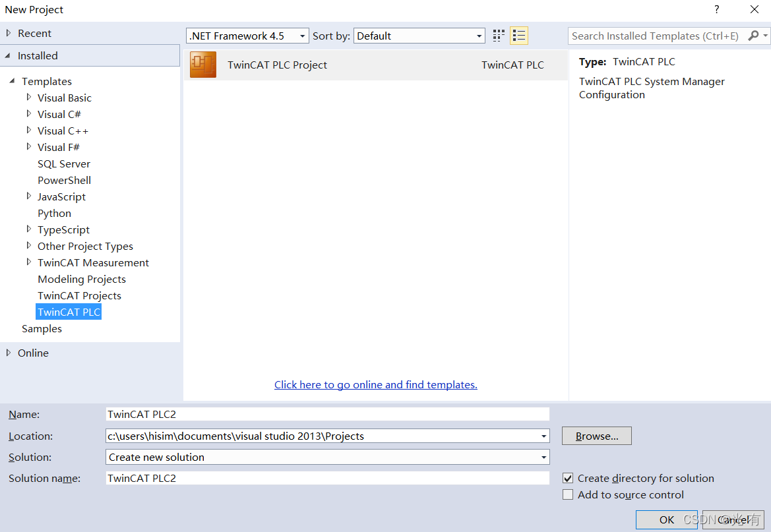Expand the Visual C# node arrow
This screenshot has width=771, height=532.
point(28,113)
